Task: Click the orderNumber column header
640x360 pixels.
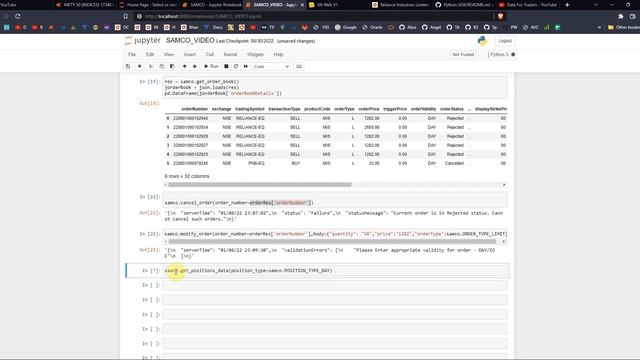Action: point(195,109)
